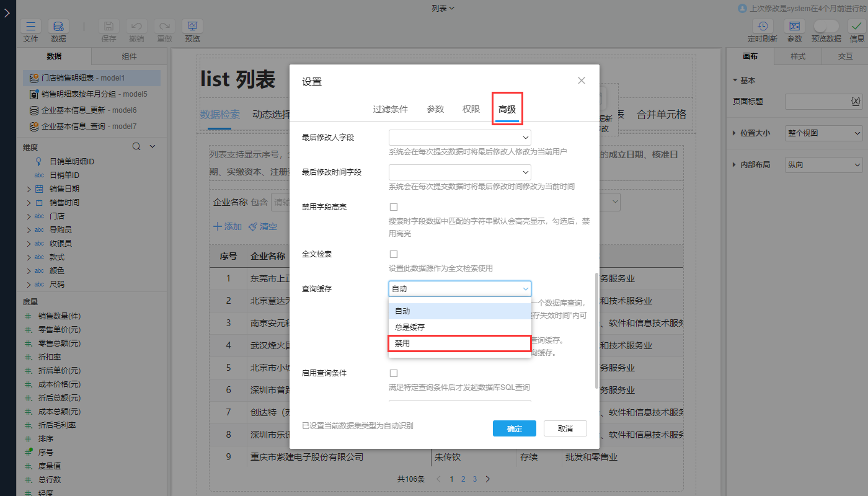The height and width of the screenshot is (496, 868).
Task: Switch to the 权限 tab in settings
Action: (x=471, y=108)
